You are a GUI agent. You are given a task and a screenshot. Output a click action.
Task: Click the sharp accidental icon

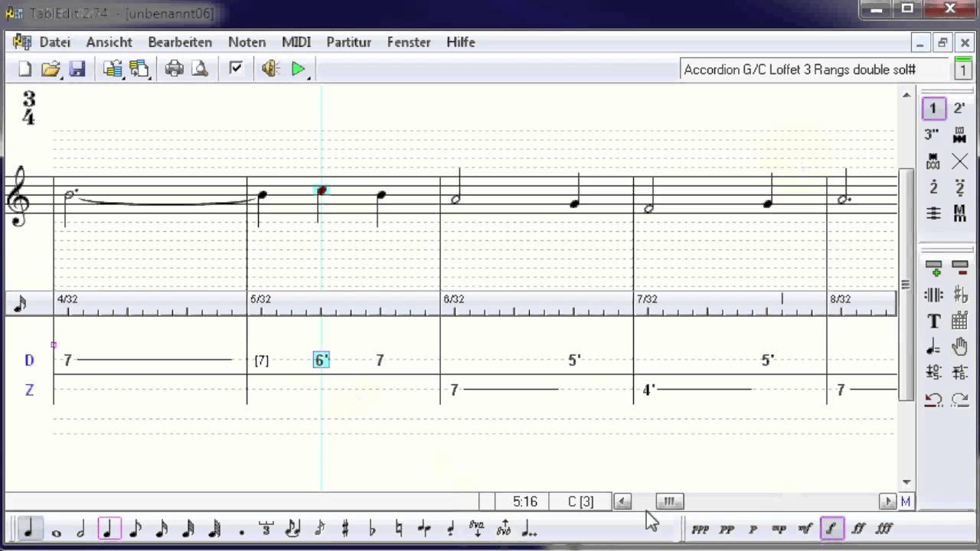point(345,529)
